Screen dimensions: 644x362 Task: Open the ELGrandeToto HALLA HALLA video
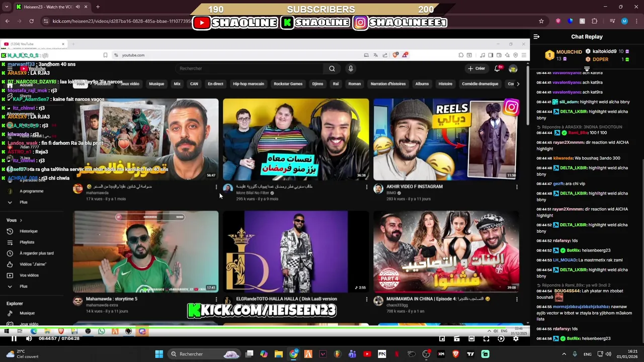pyautogui.click(x=296, y=251)
